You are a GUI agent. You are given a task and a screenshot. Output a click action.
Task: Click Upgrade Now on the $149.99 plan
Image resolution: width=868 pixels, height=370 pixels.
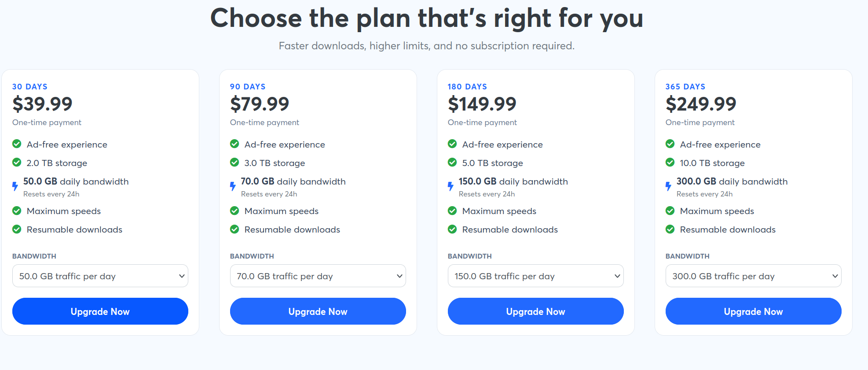click(x=535, y=311)
